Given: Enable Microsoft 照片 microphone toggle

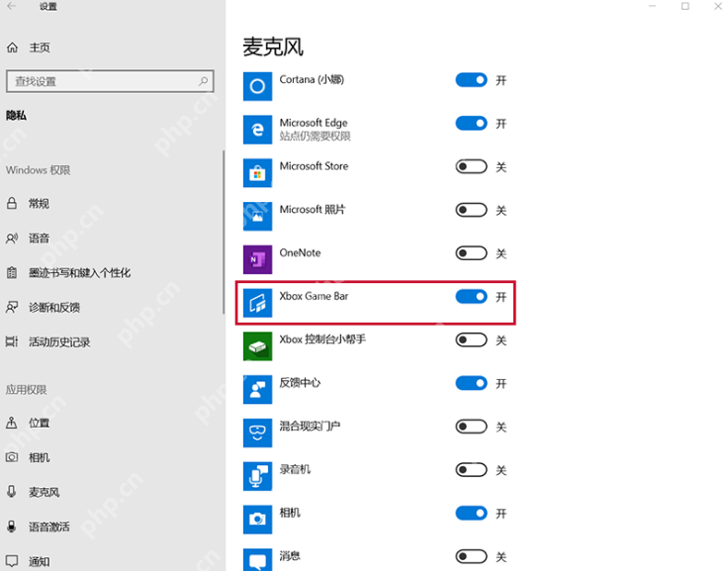Looking at the screenshot, I should point(471,210).
